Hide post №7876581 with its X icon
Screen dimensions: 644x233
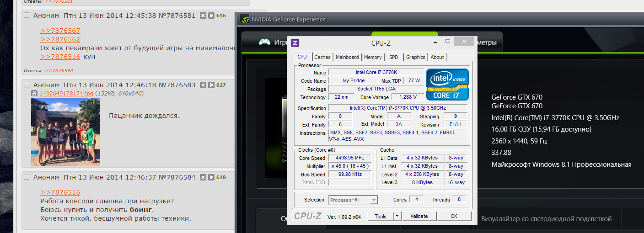[x=203, y=16]
